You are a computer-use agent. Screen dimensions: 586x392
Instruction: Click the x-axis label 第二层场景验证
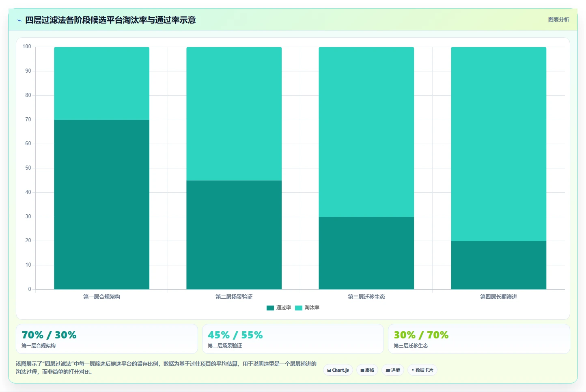coord(234,297)
